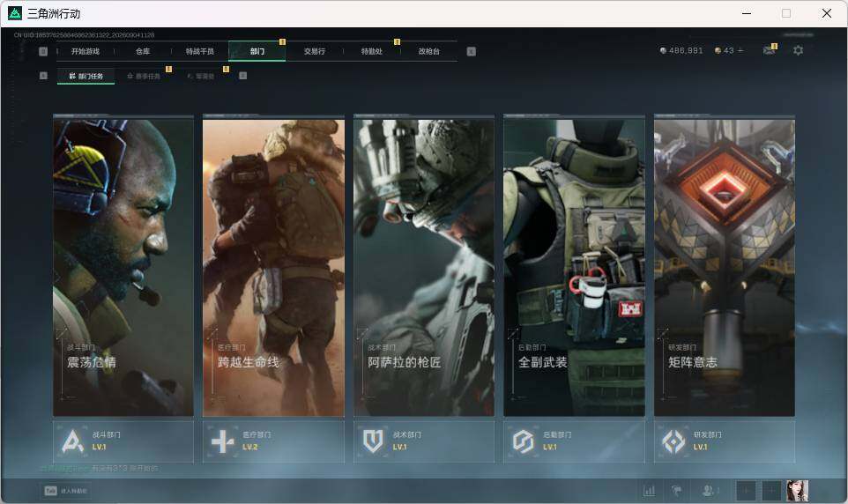Click 后勤部门 LV.1 level label
This screenshot has width=848, height=504.
coord(550,448)
